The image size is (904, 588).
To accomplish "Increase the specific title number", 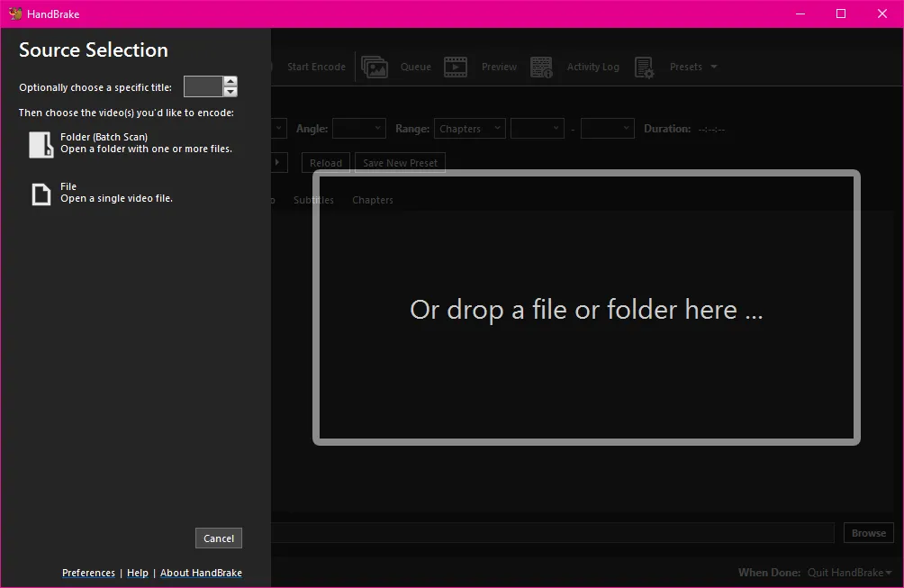I will (231, 81).
